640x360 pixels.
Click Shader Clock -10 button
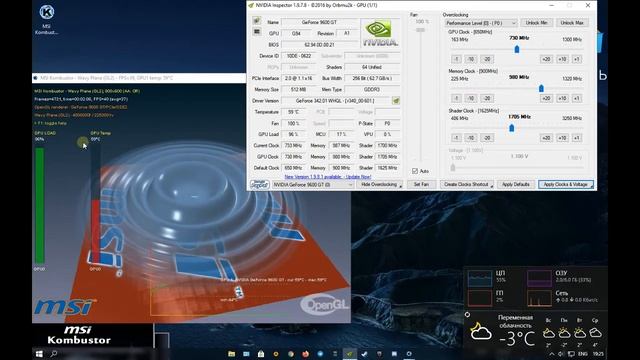pos(471,138)
